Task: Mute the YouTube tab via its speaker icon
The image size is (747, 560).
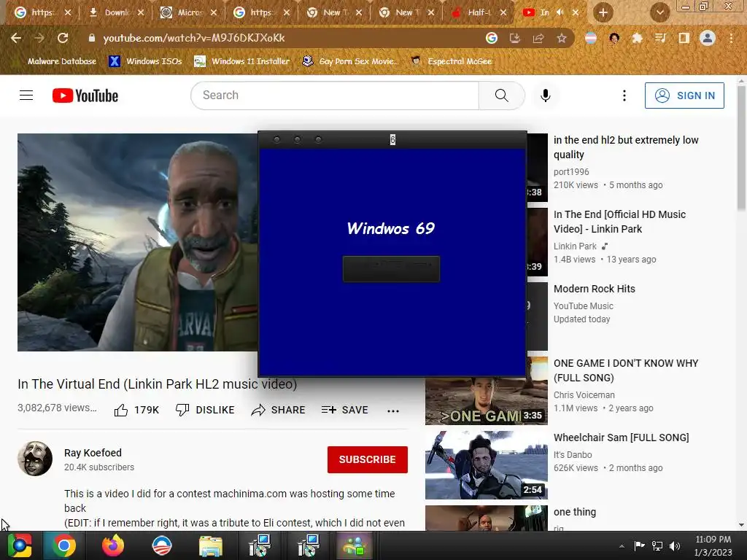Action: click(x=560, y=12)
